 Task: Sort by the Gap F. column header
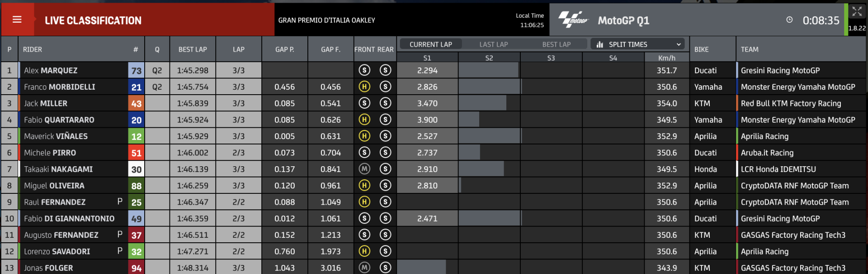coord(331,49)
